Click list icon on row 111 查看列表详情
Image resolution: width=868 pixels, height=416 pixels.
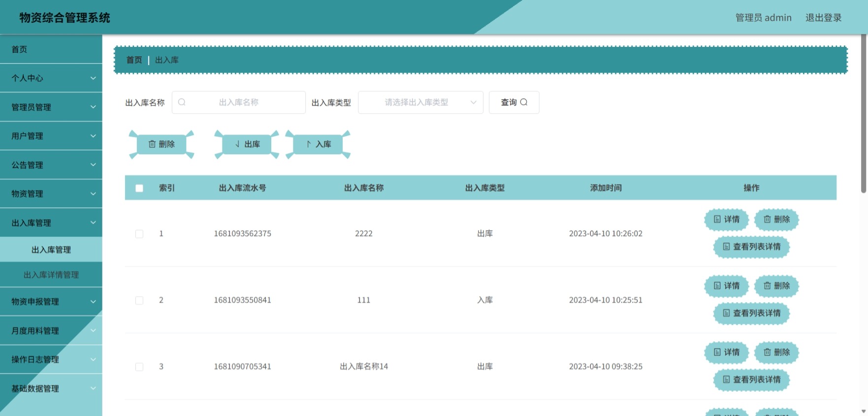coord(726,313)
